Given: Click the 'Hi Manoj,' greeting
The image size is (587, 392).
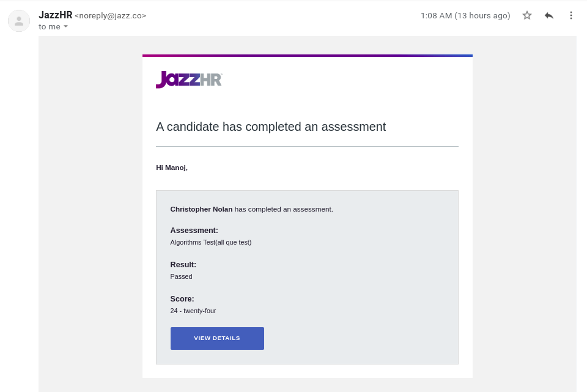Looking at the screenshot, I should tap(172, 168).
